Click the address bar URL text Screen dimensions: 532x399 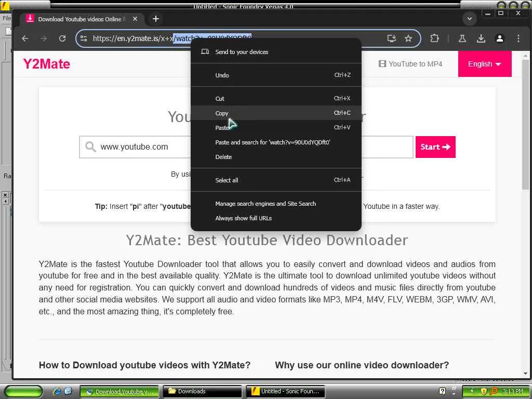pyautogui.click(x=172, y=38)
